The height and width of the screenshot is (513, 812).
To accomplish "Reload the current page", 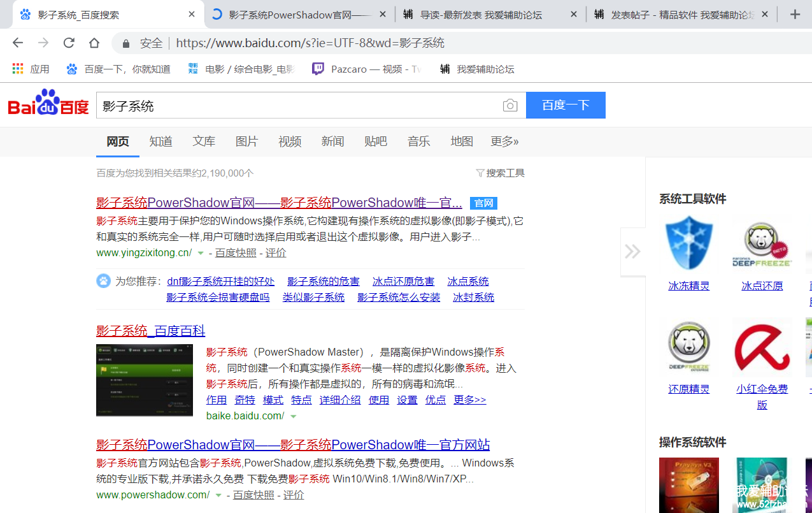I will pos(69,43).
